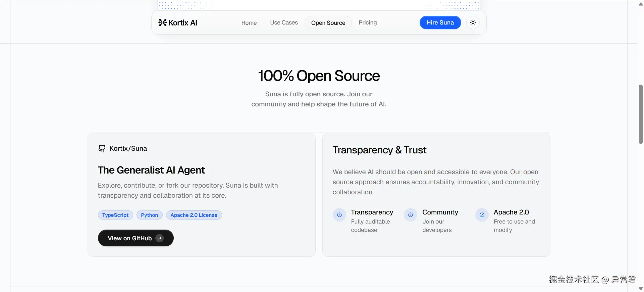This screenshot has height=292, width=644.
Task: Click the vertical scrollbar thumb
Action: pyautogui.click(x=641, y=114)
